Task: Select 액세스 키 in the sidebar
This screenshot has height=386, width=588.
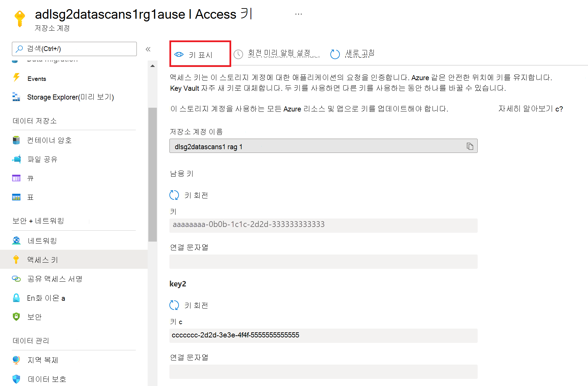Action: [42, 259]
